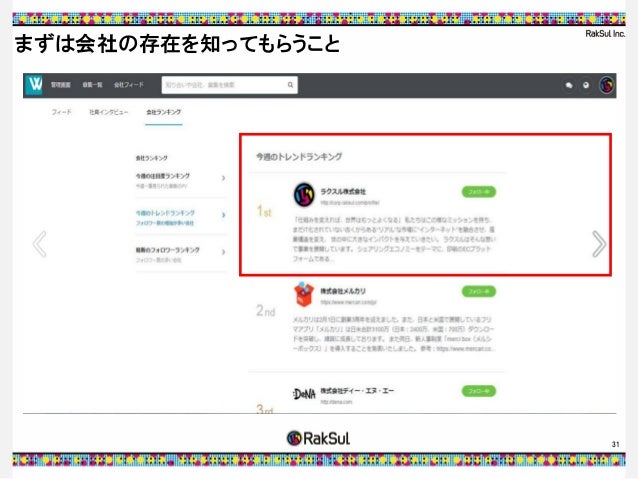
Task: Click the 今週のトレンドランキング heading
Action: pyautogui.click(x=299, y=157)
